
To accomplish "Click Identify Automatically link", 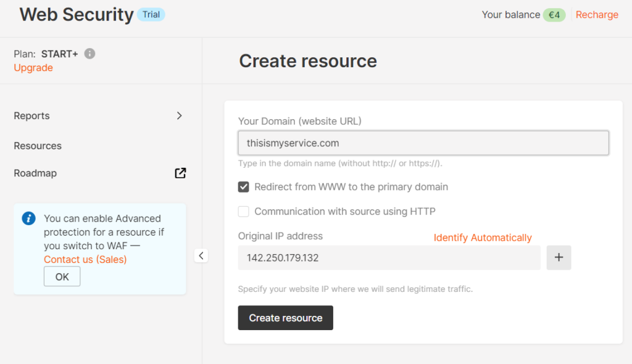I will point(482,238).
